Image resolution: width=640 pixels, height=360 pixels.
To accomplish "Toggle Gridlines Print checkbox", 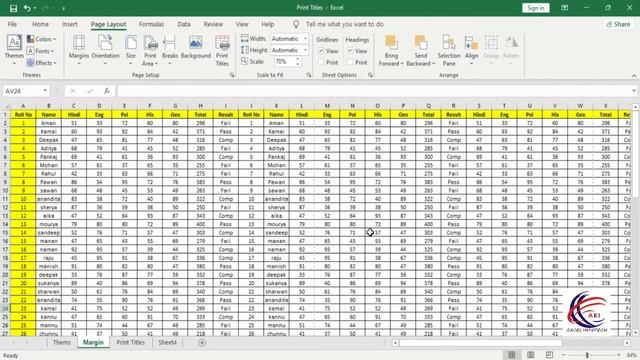I will click(321, 62).
